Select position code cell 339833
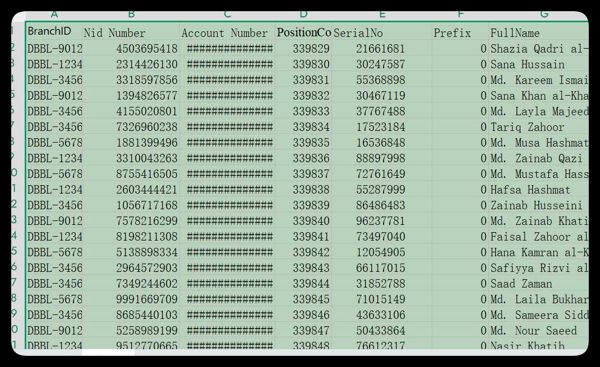Image resolution: width=600 pixels, height=367 pixels. pos(304,111)
